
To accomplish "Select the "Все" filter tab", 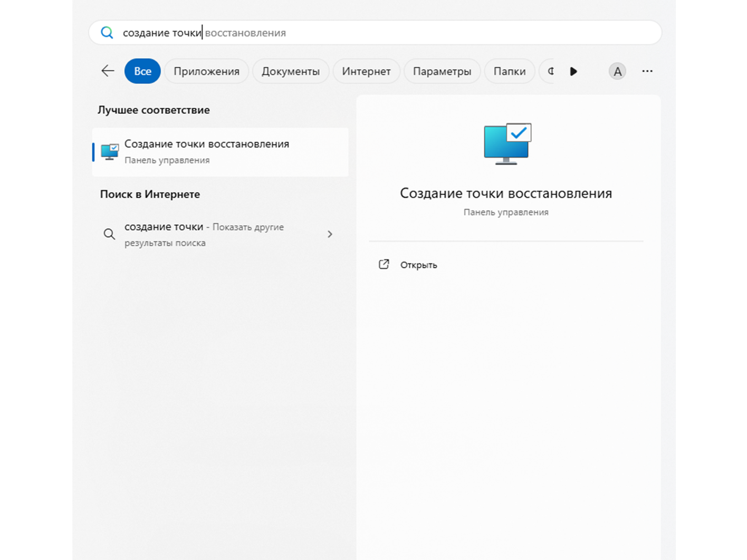I will click(142, 71).
